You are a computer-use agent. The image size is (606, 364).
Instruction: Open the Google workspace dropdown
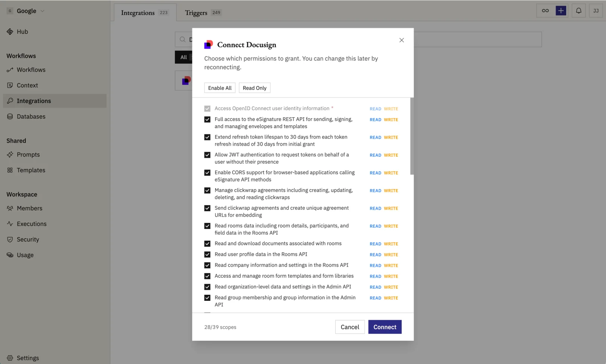point(26,11)
